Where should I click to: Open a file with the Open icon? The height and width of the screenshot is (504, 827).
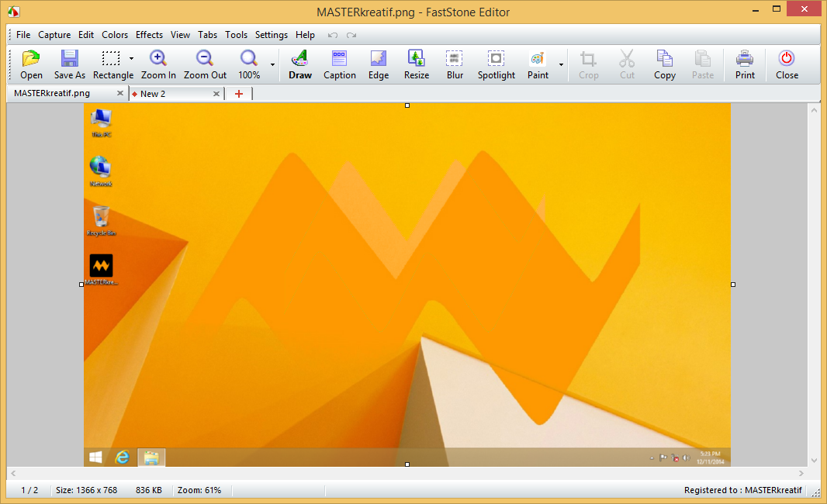click(31, 65)
